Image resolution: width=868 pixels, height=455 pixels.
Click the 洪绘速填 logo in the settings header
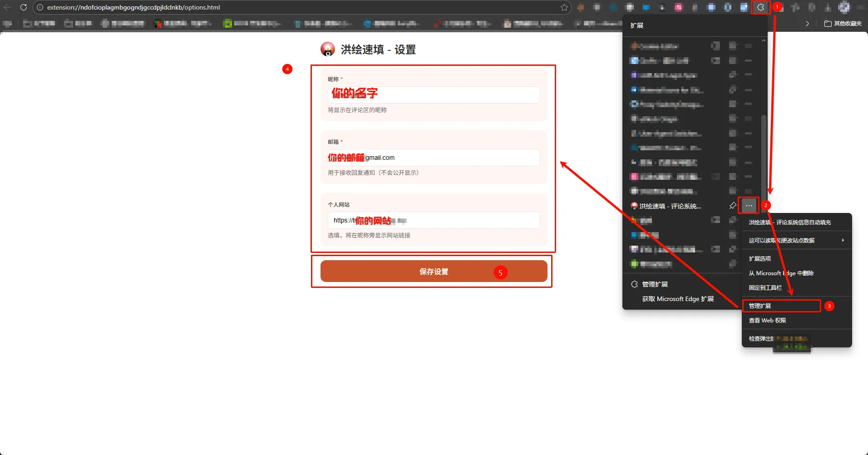click(x=327, y=49)
